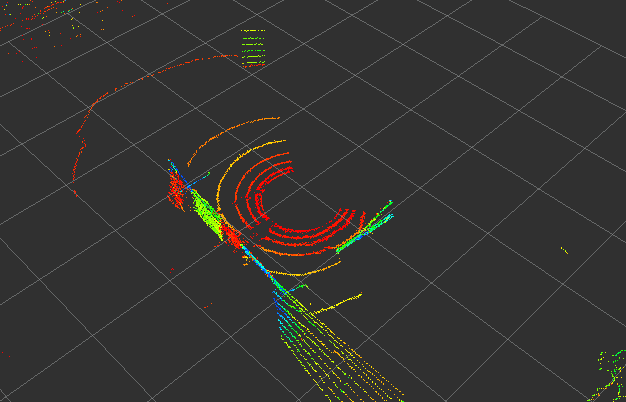Image resolution: width=626 pixels, height=402 pixels.
Task: Select the empty grid cell in the top-right corner
Action: pos(560,25)
